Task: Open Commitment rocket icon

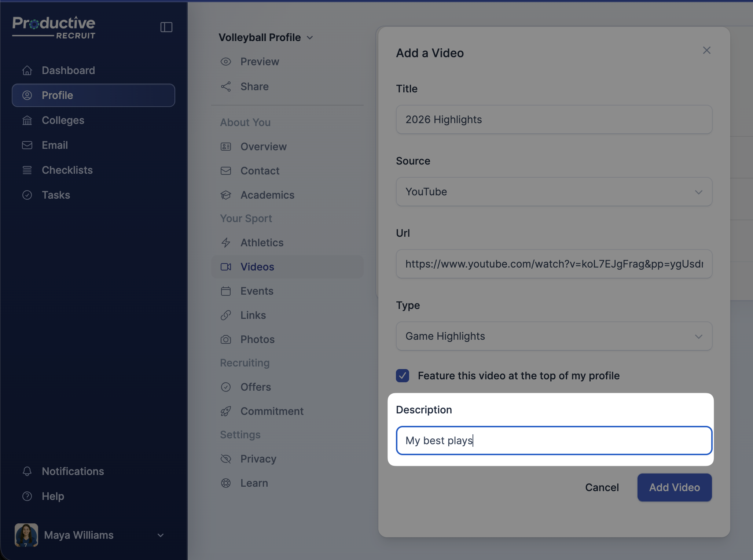Action: click(226, 411)
